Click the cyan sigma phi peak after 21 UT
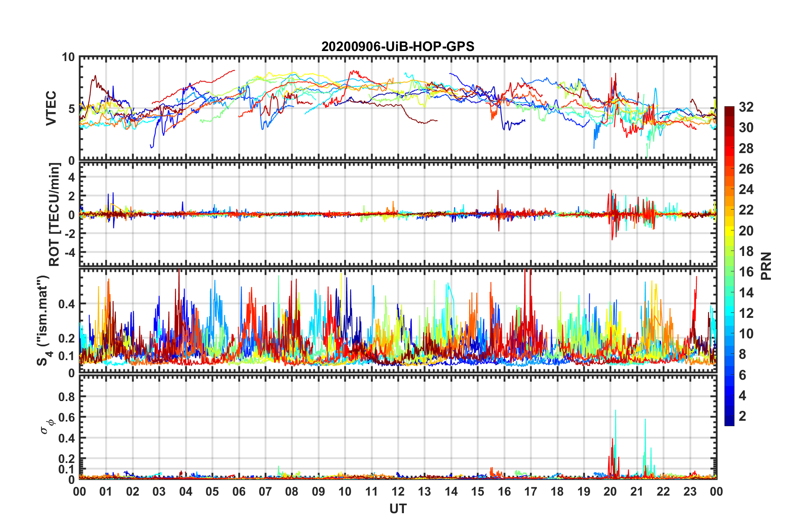 (645, 420)
